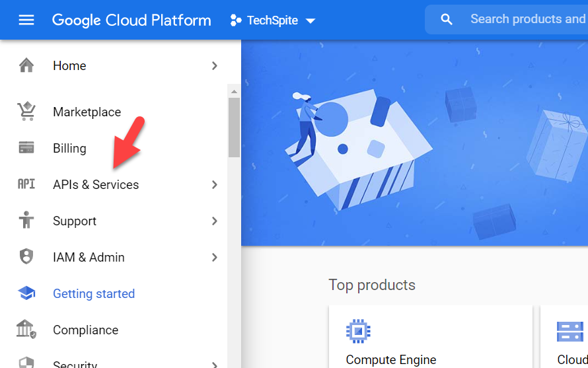Expand the IAM & Admin submenu chevron
This screenshot has height=368, width=588.
pos(214,258)
